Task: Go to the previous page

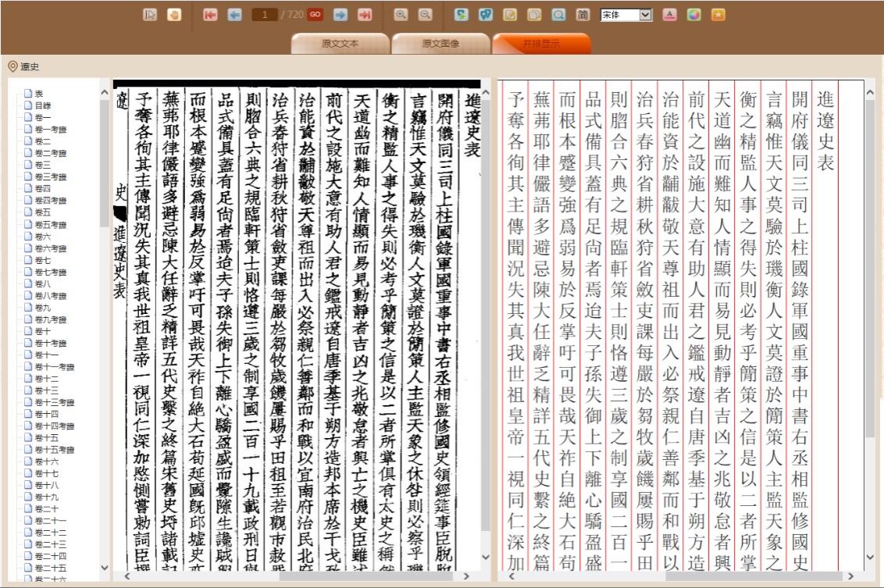Action: click(234, 15)
